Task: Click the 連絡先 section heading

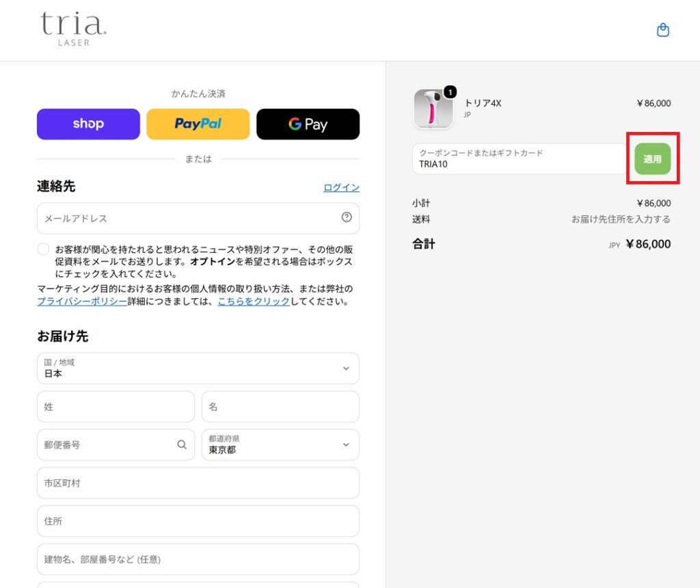Action: (56, 186)
